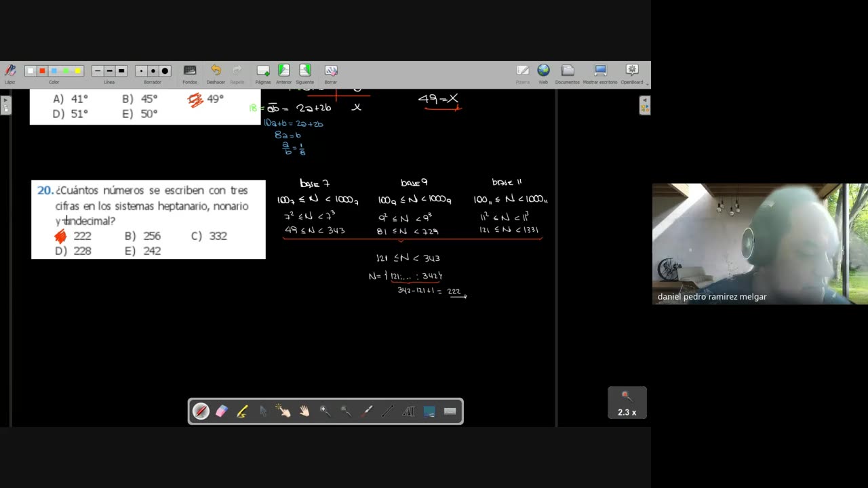Select the Laser pointer tool
The width and height of the screenshot is (868, 488).
[367, 411]
